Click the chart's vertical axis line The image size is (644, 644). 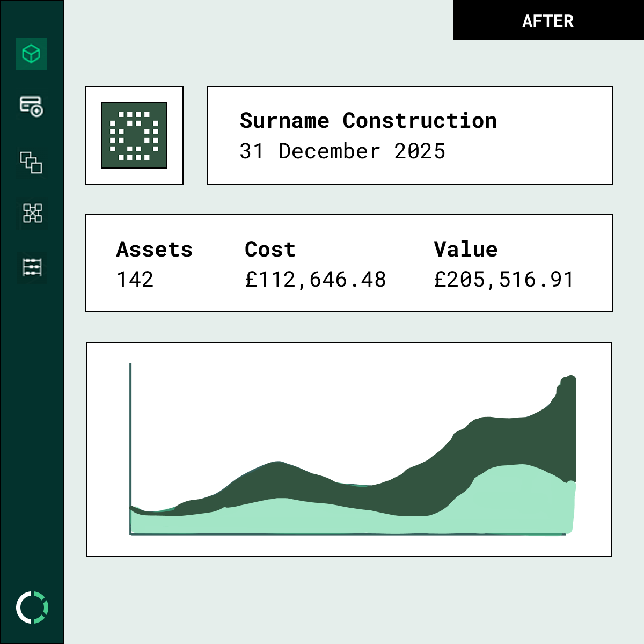coord(130,429)
